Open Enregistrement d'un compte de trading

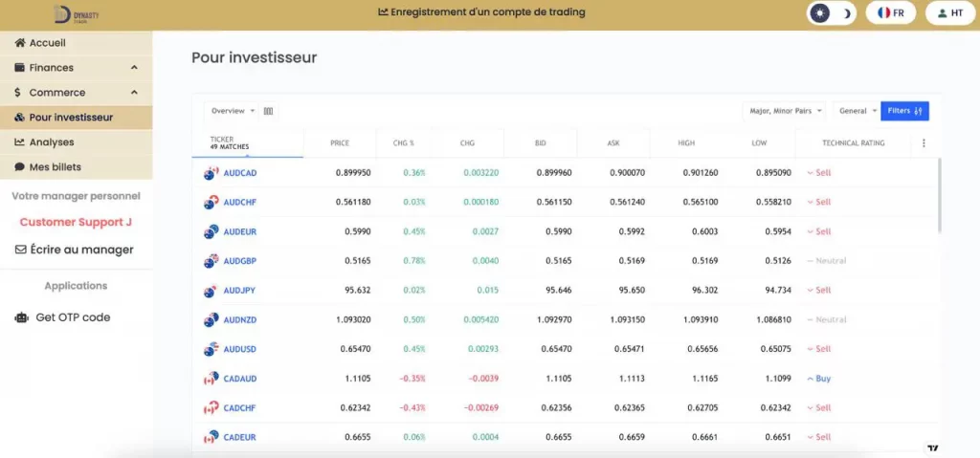pos(482,11)
